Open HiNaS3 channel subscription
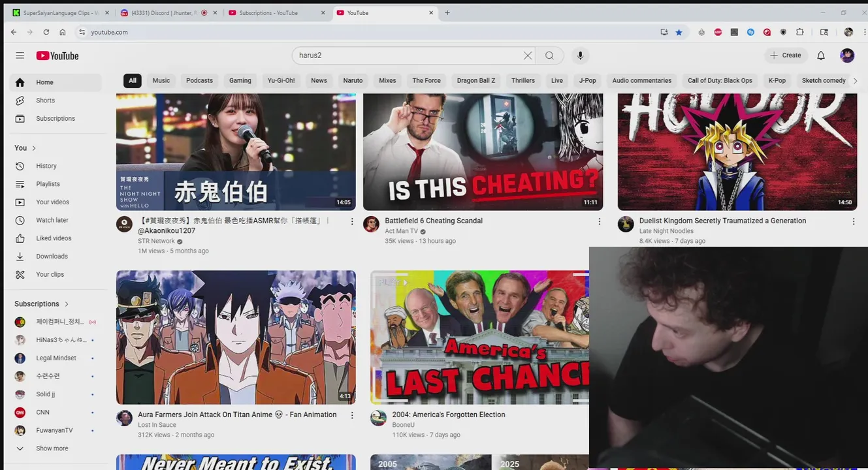Image resolution: width=868 pixels, height=470 pixels. point(56,340)
